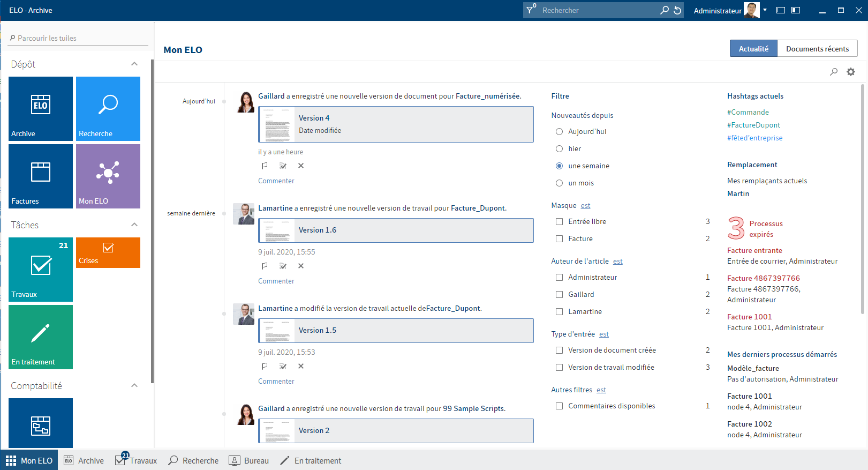This screenshot has width=868, height=470.
Task: Open the #fêted'entreprise hashtag
Action: (755, 138)
